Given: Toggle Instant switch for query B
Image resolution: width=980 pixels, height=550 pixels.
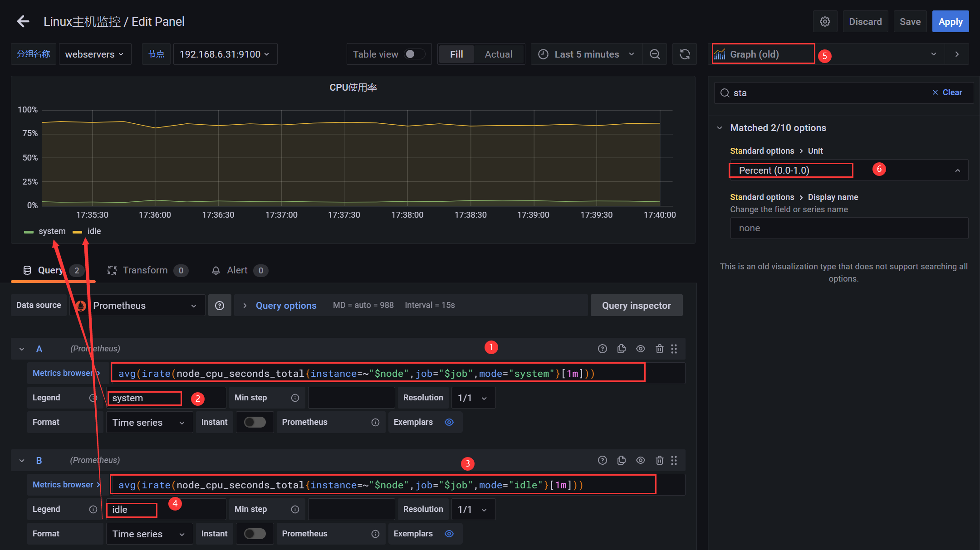Looking at the screenshot, I should (x=255, y=534).
